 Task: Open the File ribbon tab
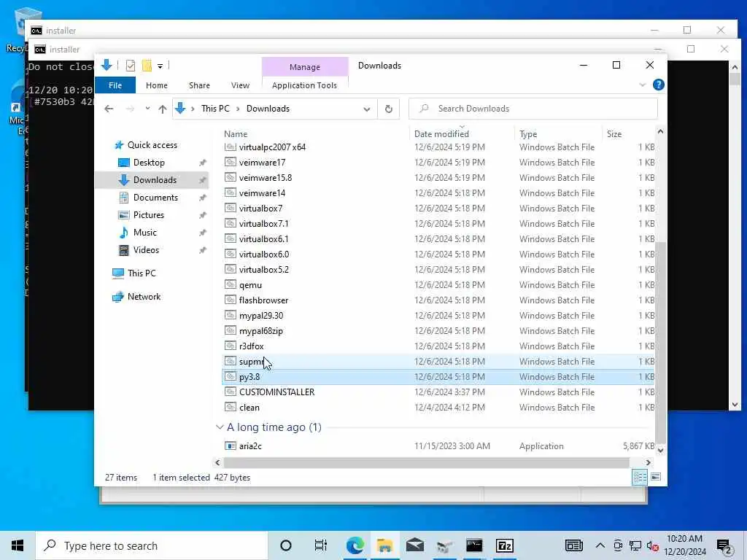(115, 85)
